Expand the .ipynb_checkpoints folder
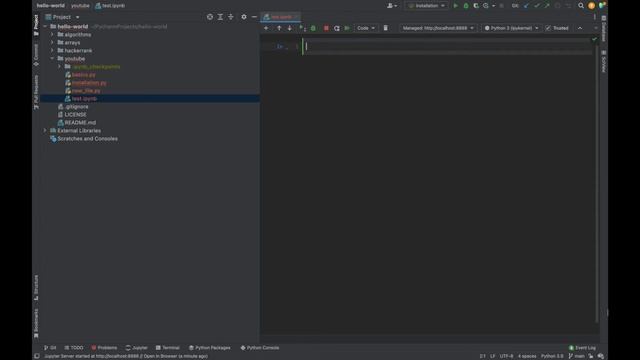Image resolution: width=640 pixels, height=360 pixels. coord(60,67)
